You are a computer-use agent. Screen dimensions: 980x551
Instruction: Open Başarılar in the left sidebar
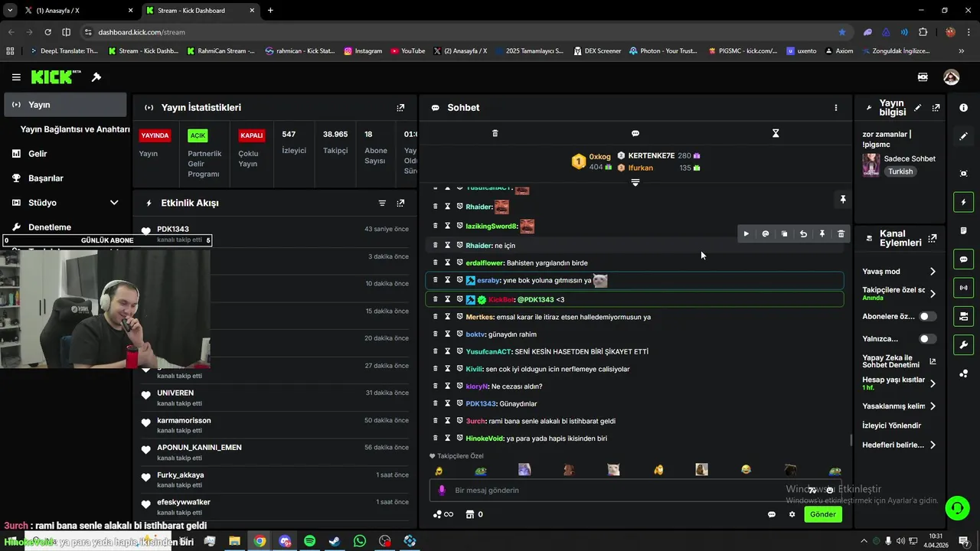(65, 178)
